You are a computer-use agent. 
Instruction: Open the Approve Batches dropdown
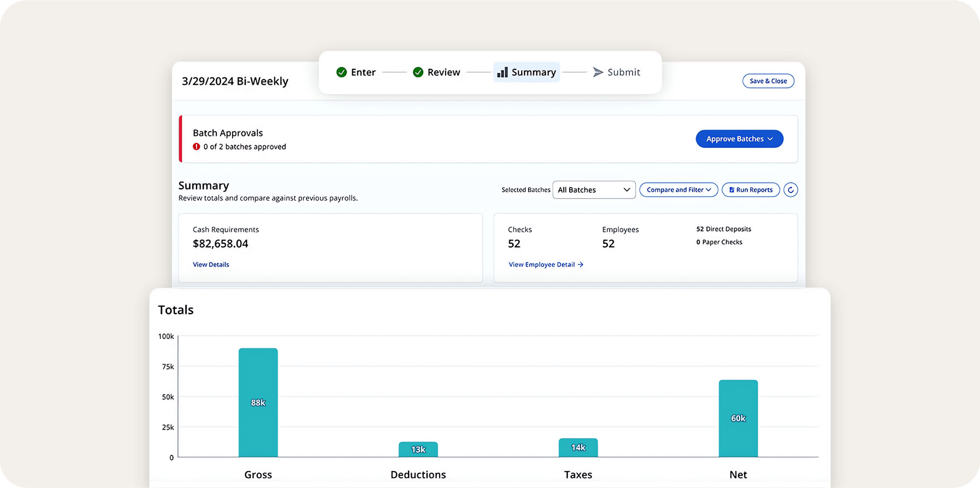[x=739, y=139]
